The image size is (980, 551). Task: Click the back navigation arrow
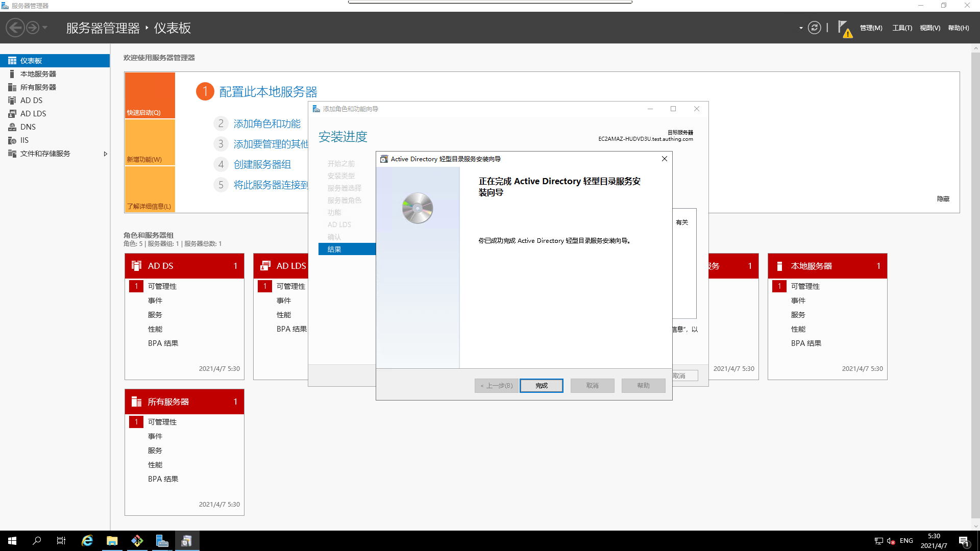tap(15, 28)
